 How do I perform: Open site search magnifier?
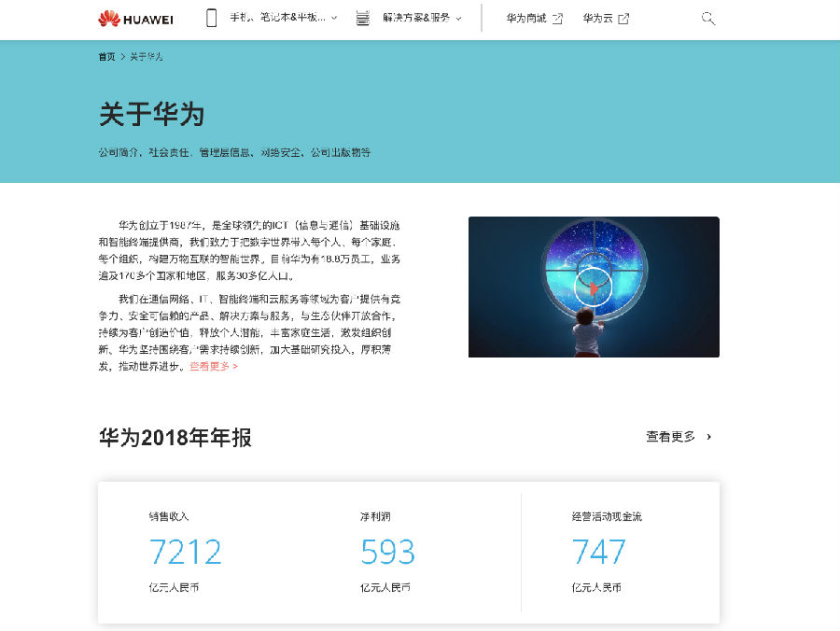pyautogui.click(x=708, y=19)
